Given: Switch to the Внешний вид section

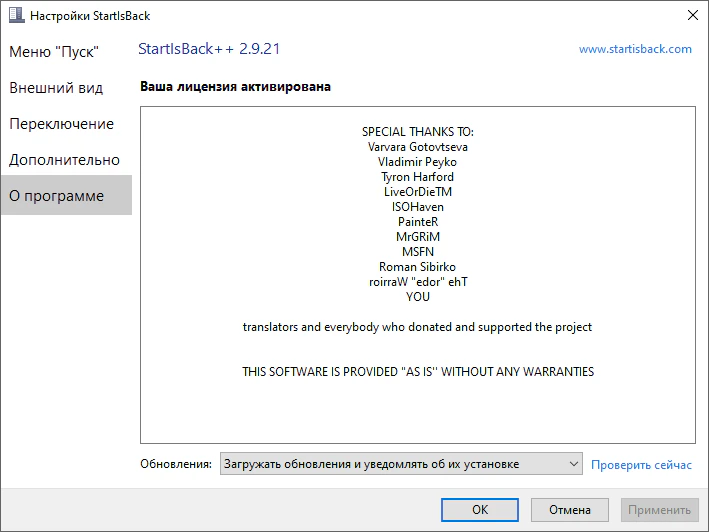Looking at the screenshot, I should pyautogui.click(x=56, y=87).
